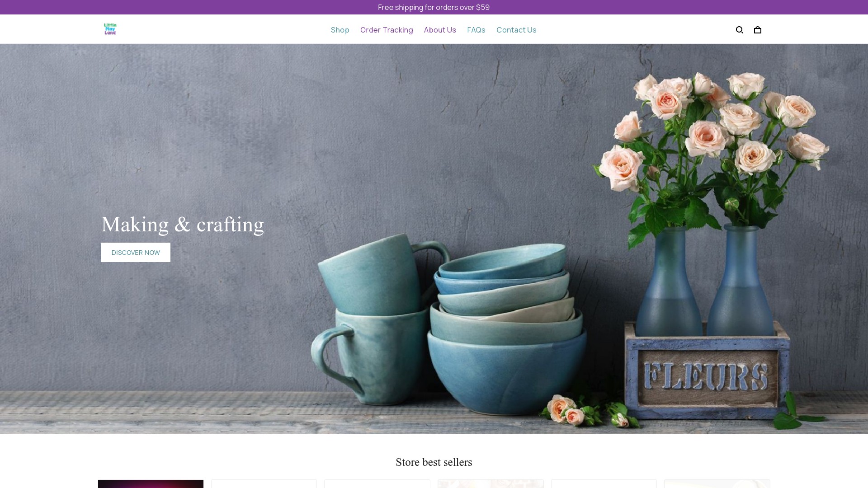Viewport: 868px width, 488px height.
Task: Click the Making & crafting headline
Action: [x=182, y=225]
